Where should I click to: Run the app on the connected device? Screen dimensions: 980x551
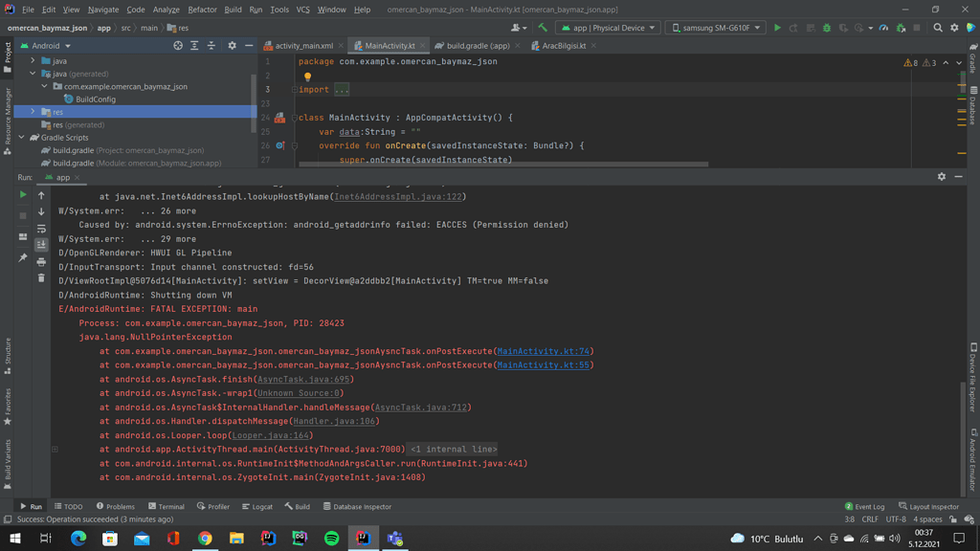778,28
